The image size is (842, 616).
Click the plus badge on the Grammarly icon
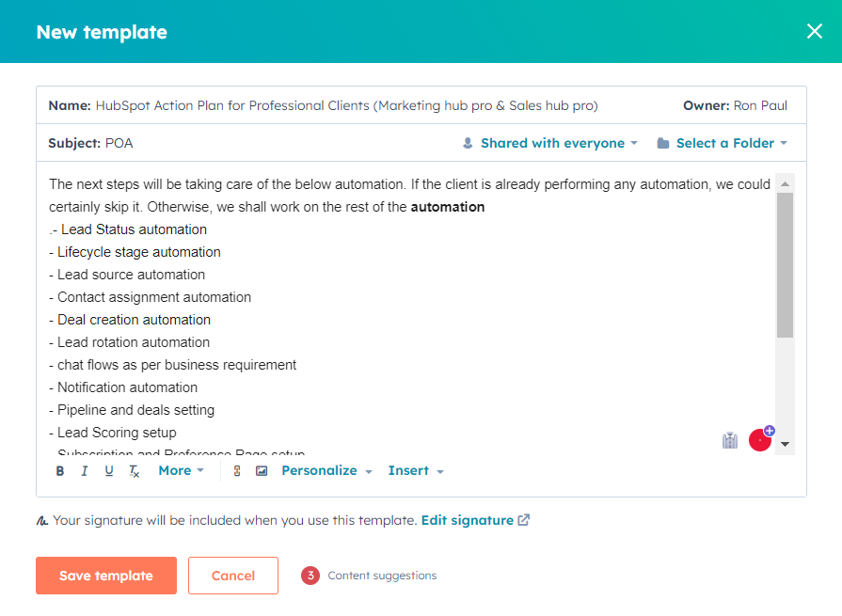pos(770,431)
